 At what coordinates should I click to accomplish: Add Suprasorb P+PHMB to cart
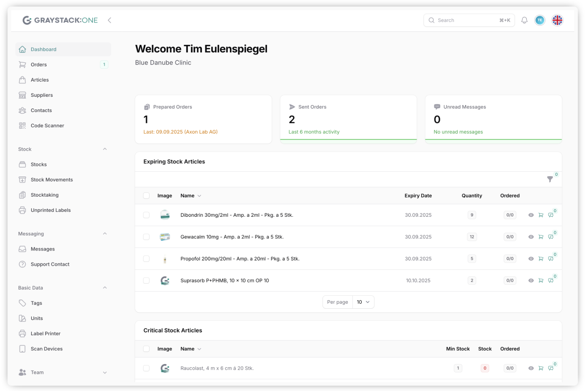tap(541, 281)
